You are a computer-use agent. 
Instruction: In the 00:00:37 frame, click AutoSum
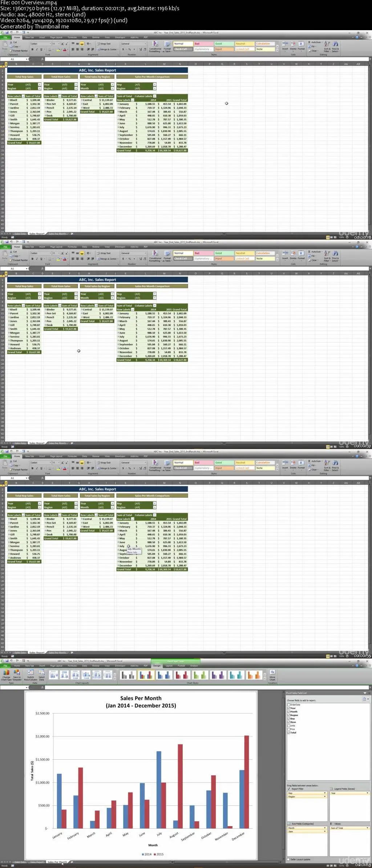315,252
